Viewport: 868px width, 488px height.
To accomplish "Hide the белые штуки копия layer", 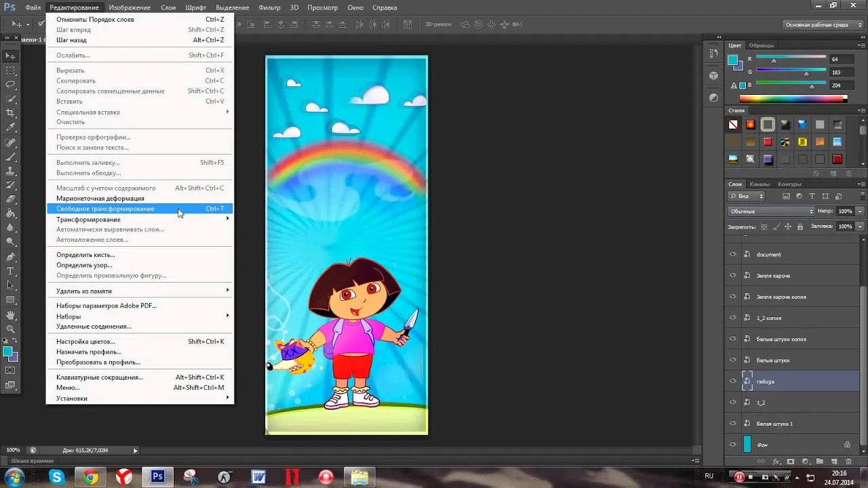I will click(732, 338).
